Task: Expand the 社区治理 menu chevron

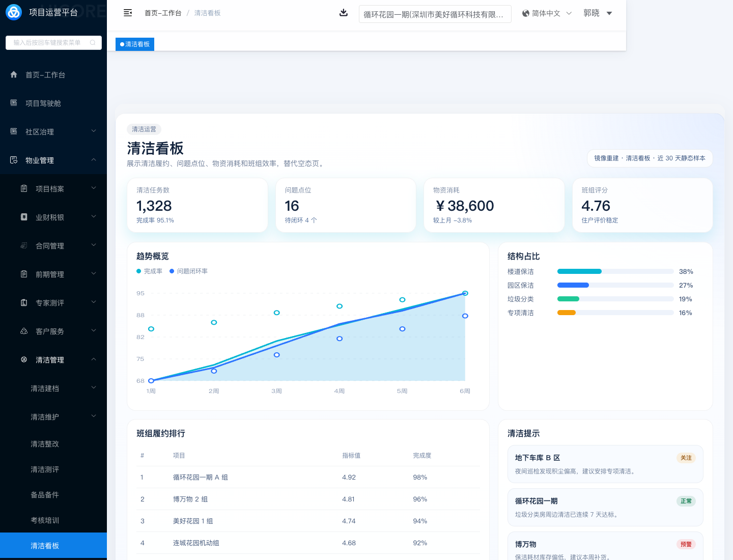Action: (x=94, y=131)
